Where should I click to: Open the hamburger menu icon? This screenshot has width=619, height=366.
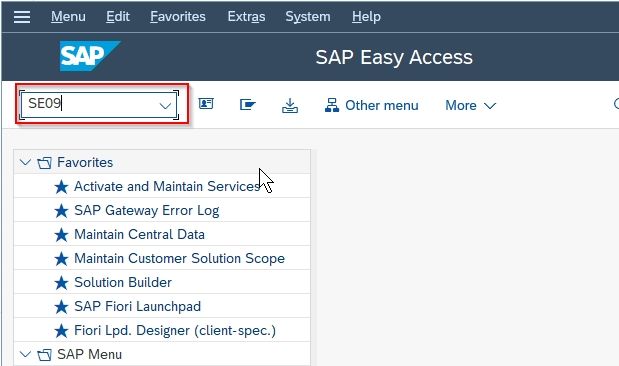pyautogui.click(x=22, y=17)
